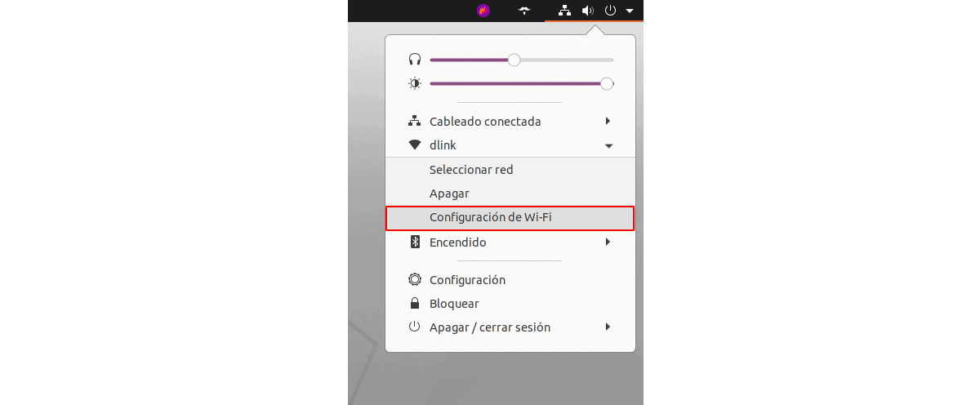This screenshot has width=980, height=405.
Task: Click the purple app indicator in top bar
Action: click(x=483, y=11)
